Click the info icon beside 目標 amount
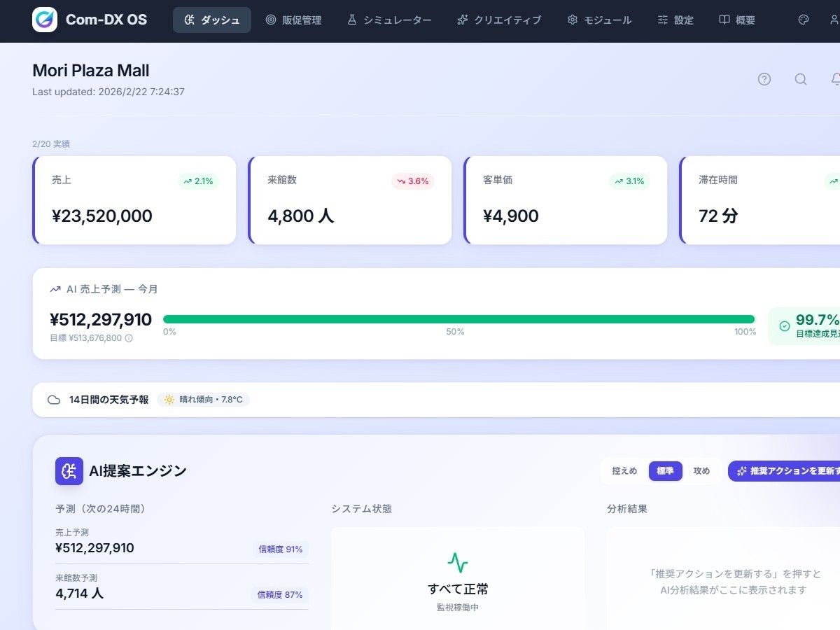The image size is (840, 630). 129,338
